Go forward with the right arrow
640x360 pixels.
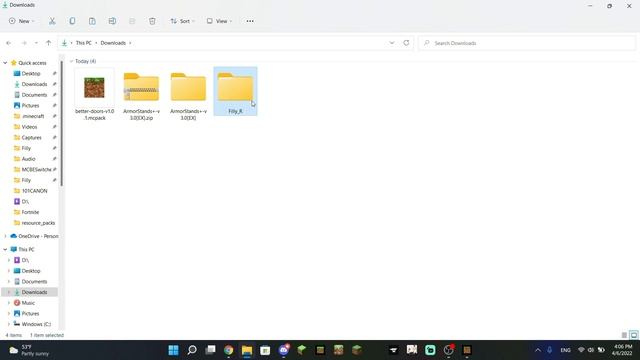pyautogui.click(x=24, y=43)
